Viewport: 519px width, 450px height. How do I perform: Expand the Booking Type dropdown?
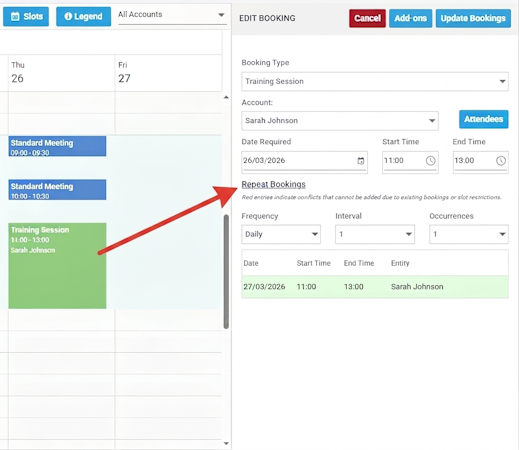coord(375,81)
